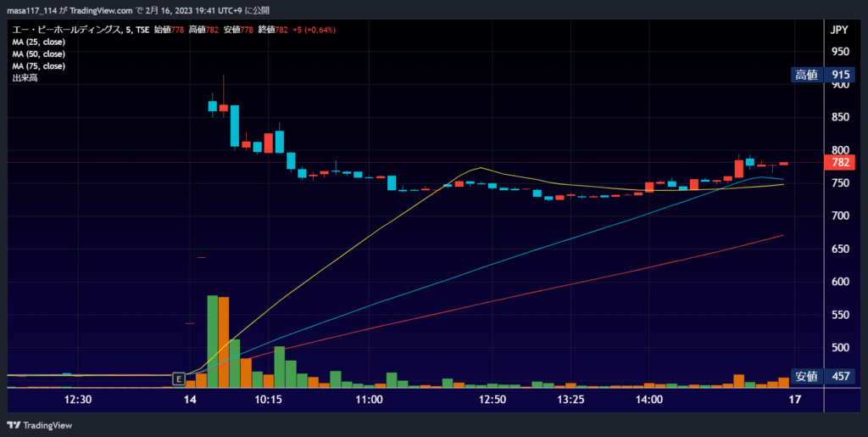Viewport: 868px width, 437px height.
Task: Click the 終値782 close value in the legend
Action: coord(273,31)
